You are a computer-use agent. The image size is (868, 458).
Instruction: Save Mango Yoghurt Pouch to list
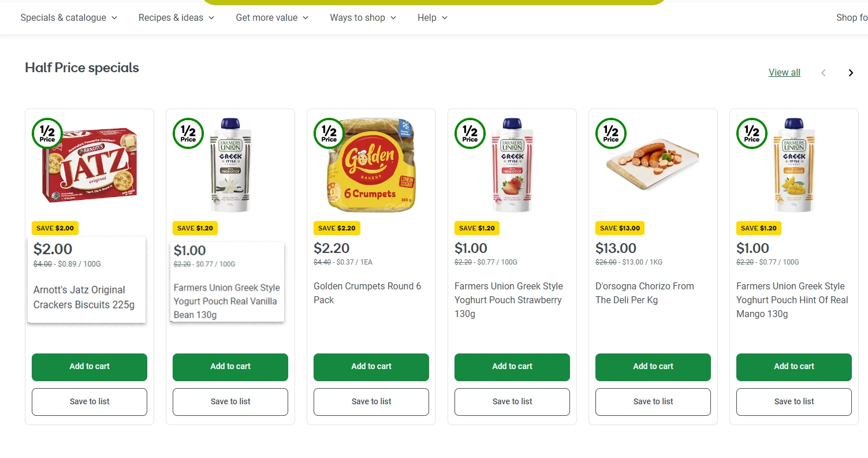(x=794, y=402)
